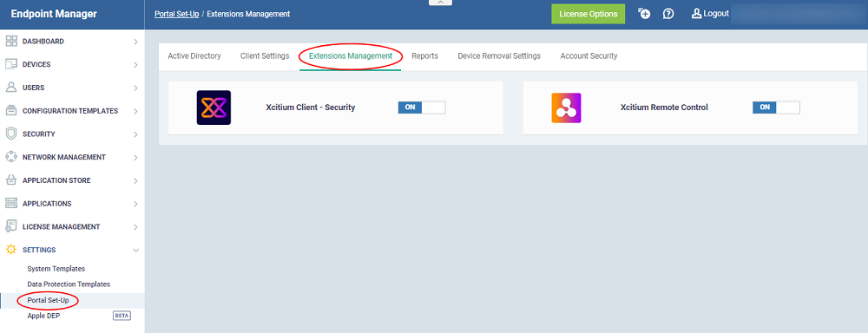Screen dimensions: 868x333
Task: Switch to the Active Directory tab
Action: pyautogui.click(x=194, y=55)
